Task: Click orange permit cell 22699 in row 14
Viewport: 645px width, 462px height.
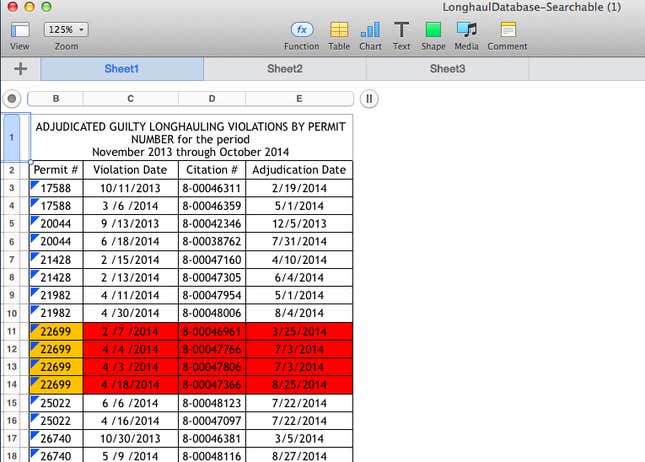Action: [56, 385]
